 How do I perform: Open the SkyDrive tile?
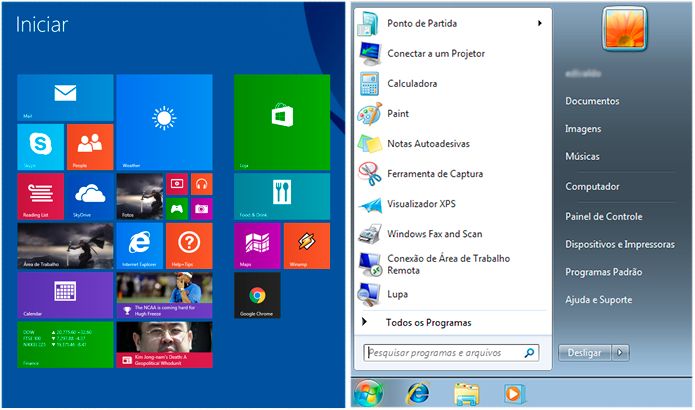pos(90,196)
